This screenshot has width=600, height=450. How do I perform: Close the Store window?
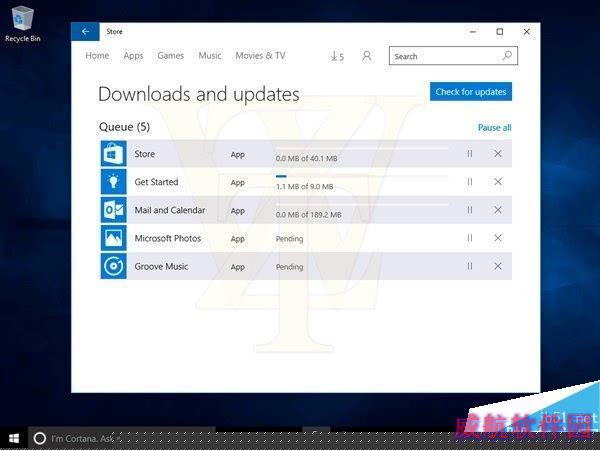point(527,32)
